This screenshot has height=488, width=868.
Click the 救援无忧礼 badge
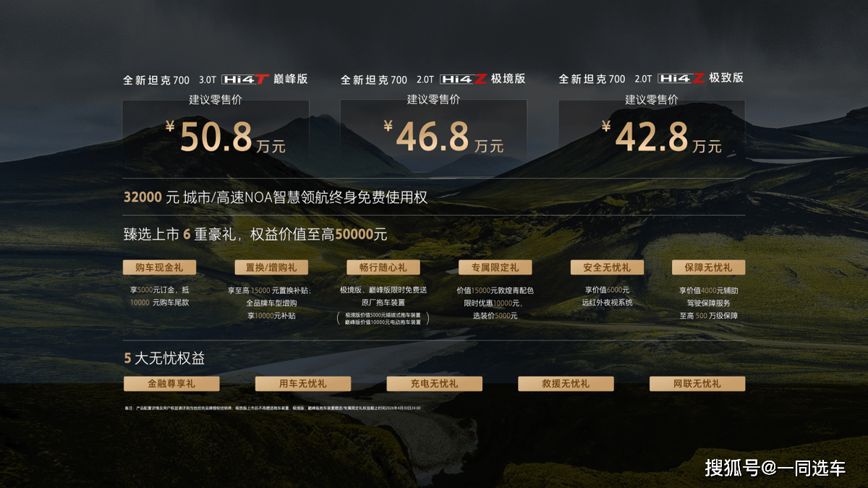click(566, 384)
